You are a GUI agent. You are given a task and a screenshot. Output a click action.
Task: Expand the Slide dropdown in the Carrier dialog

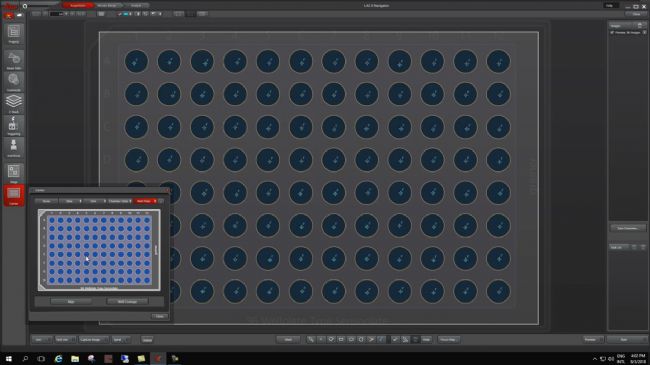70,201
